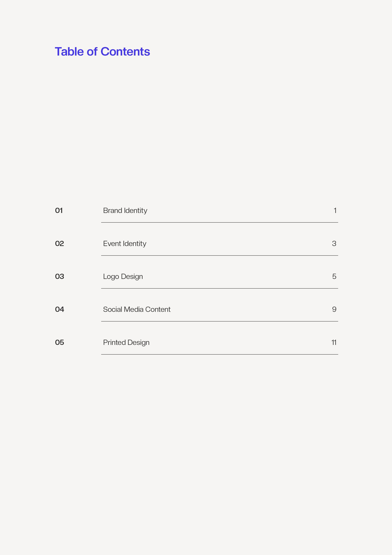Select section number 03
The width and height of the screenshot is (392, 555).
(x=59, y=276)
